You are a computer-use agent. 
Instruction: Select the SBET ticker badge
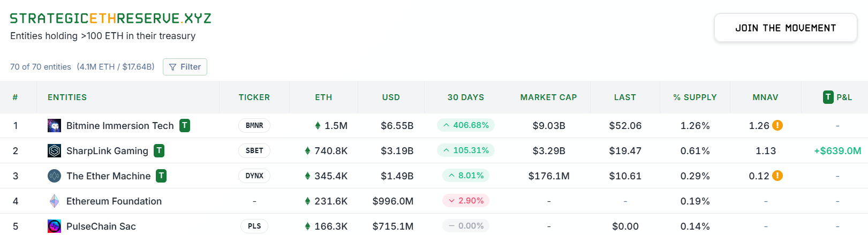click(254, 151)
